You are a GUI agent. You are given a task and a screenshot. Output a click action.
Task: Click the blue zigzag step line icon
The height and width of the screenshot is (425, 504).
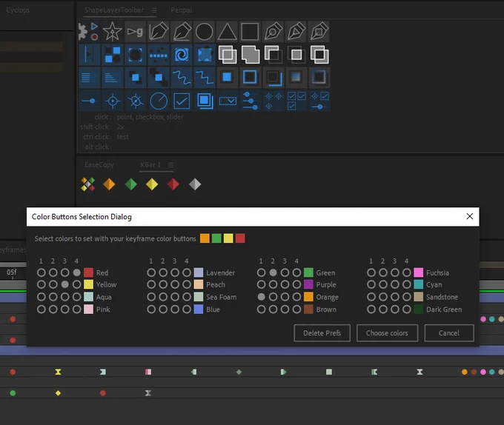204,78
